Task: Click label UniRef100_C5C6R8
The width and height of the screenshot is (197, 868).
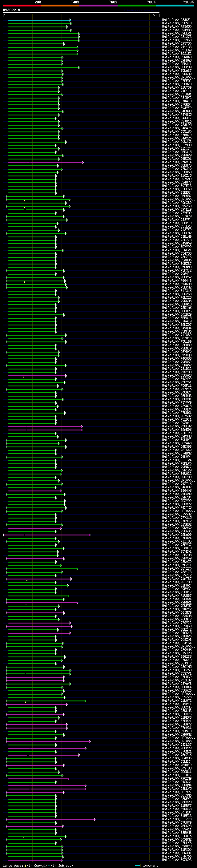Action: coord(177,376)
